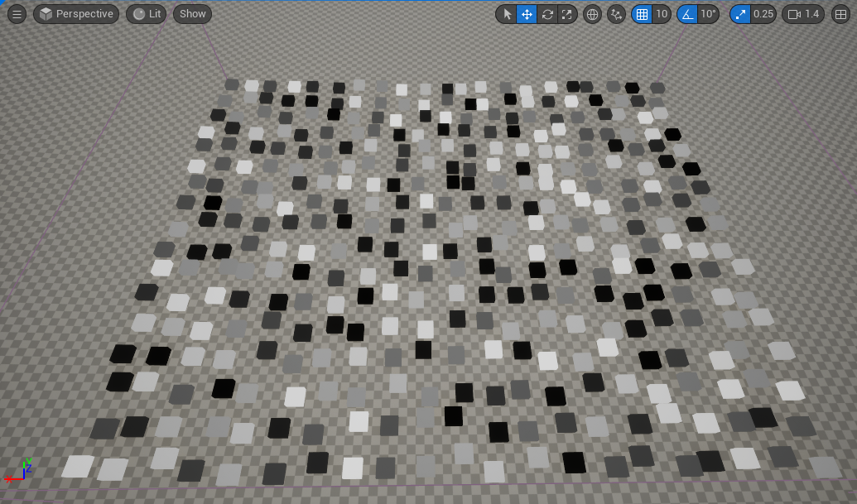857x504 pixels.
Task: Select the object selection arrow tool
Action: point(507,14)
